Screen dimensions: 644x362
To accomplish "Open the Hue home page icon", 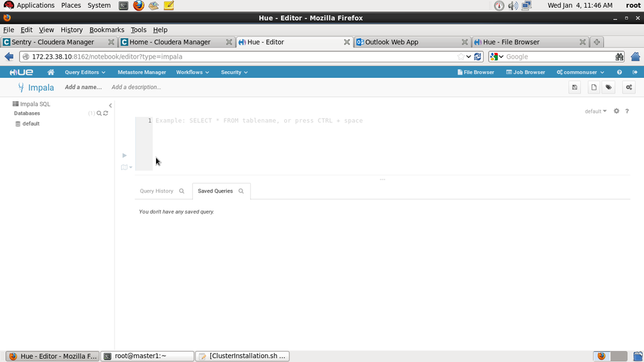I will pos(50,72).
